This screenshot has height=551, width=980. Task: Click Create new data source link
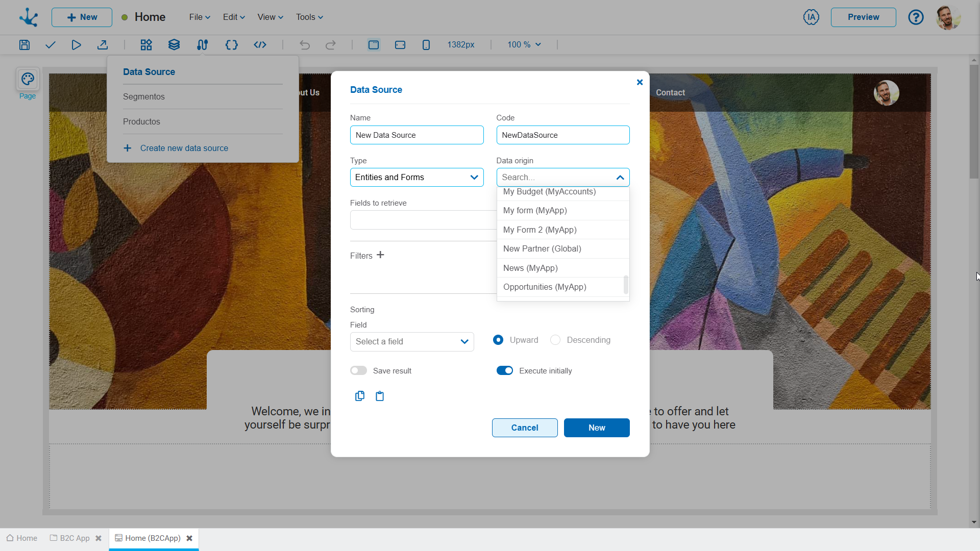tap(184, 148)
